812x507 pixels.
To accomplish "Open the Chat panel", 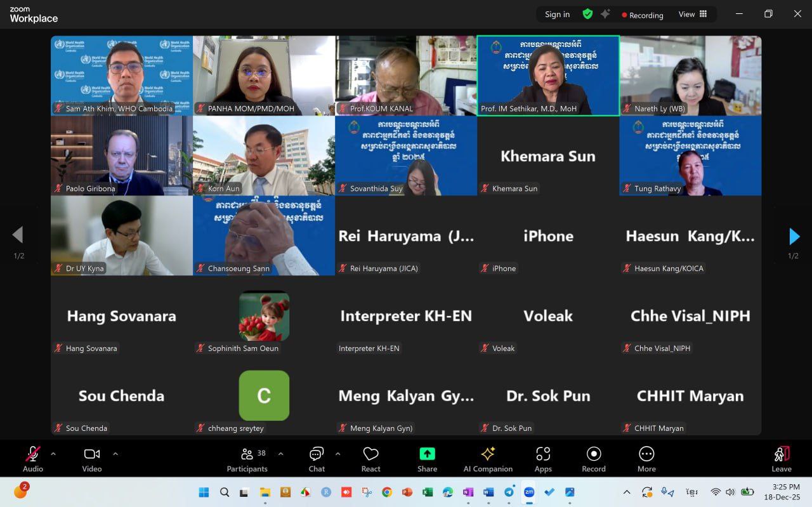I will coord(317,459).
